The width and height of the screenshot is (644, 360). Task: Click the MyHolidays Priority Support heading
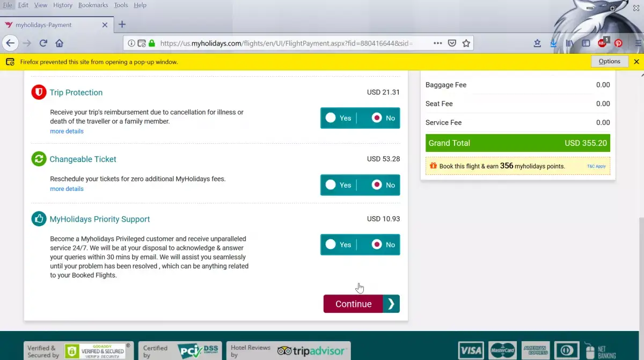point(100,219)
